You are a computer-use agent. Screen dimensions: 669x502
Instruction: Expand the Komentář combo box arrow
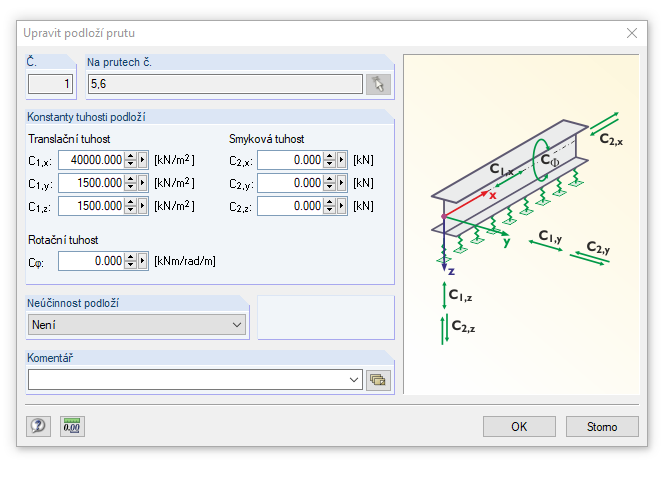354,380
